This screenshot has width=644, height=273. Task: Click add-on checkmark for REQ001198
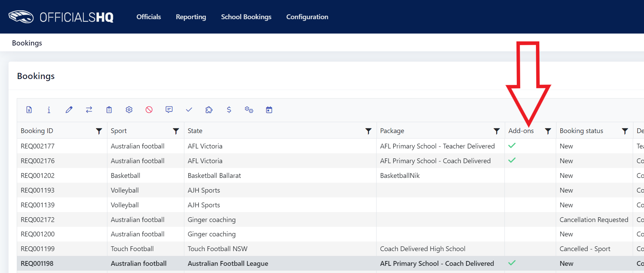point(512,263)
